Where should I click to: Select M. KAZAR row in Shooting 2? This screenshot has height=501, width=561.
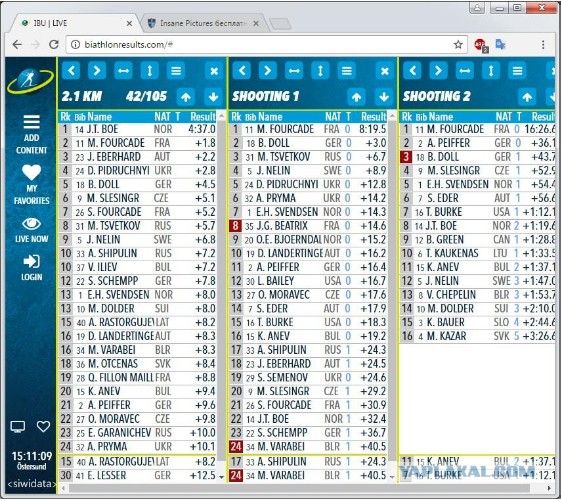tap(478, 336)
